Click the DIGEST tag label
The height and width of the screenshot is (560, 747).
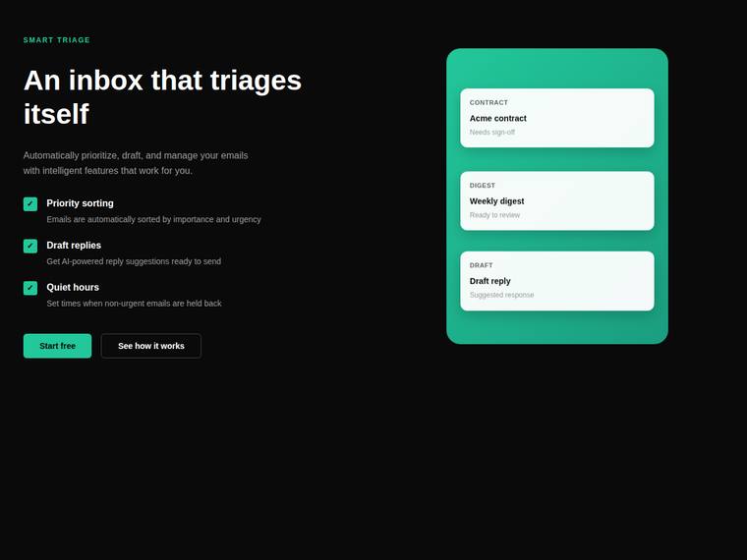tap(483, 186)
